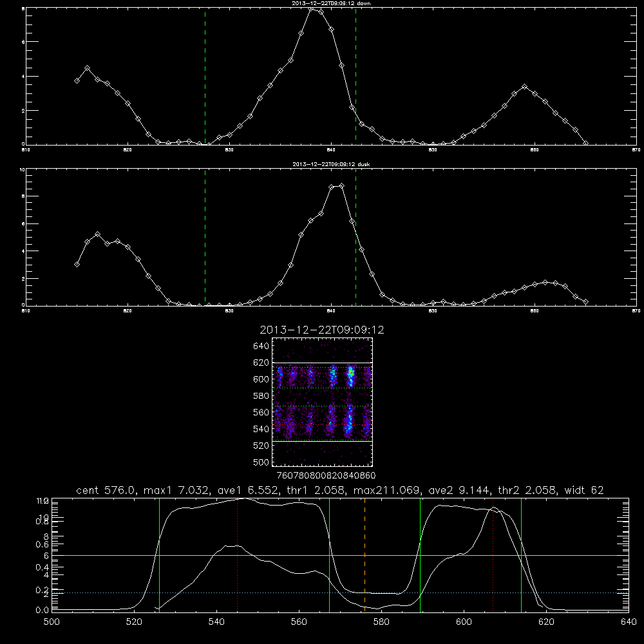644x644 pixels.
Task: Click x-axis label 560 of the bottom plot
Action: 299,621
